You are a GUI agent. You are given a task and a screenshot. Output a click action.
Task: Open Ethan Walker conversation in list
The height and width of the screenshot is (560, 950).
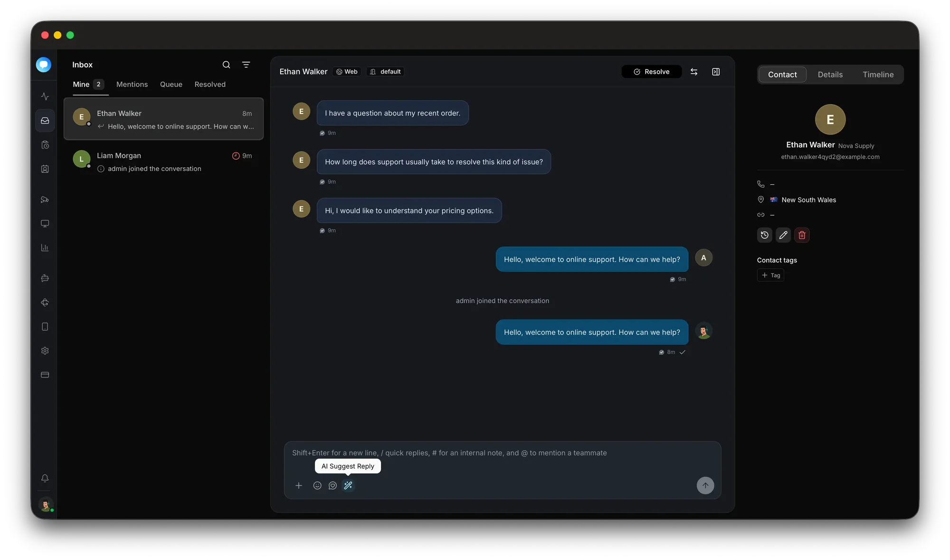coord(164,119)
